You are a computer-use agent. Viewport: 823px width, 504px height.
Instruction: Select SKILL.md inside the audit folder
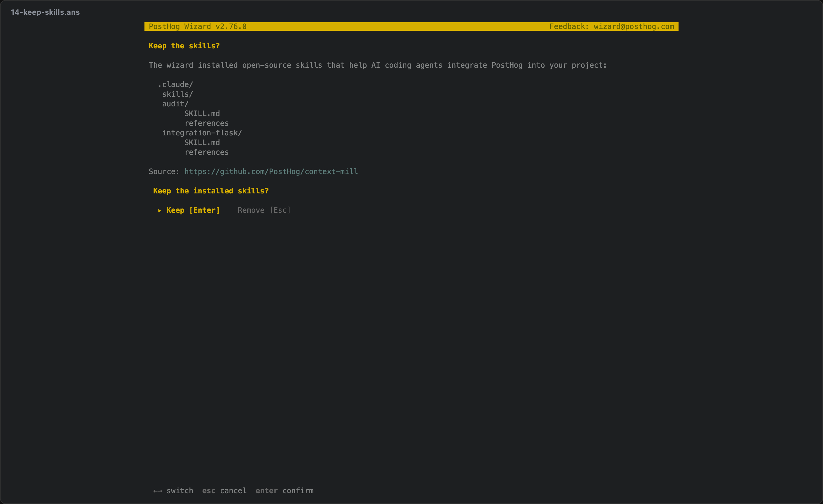(x=202, y=113)
